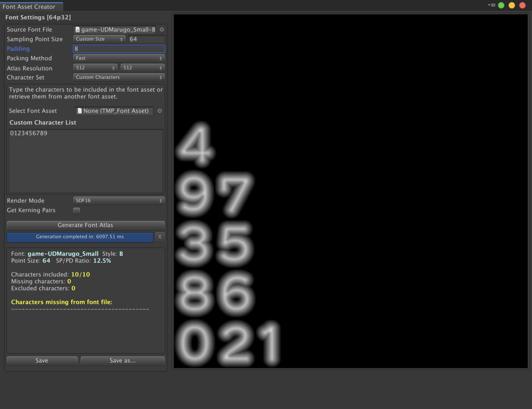The image size is (532, 409).
Task: Click the sampling point size 64 field
Action: coord(146,39)
